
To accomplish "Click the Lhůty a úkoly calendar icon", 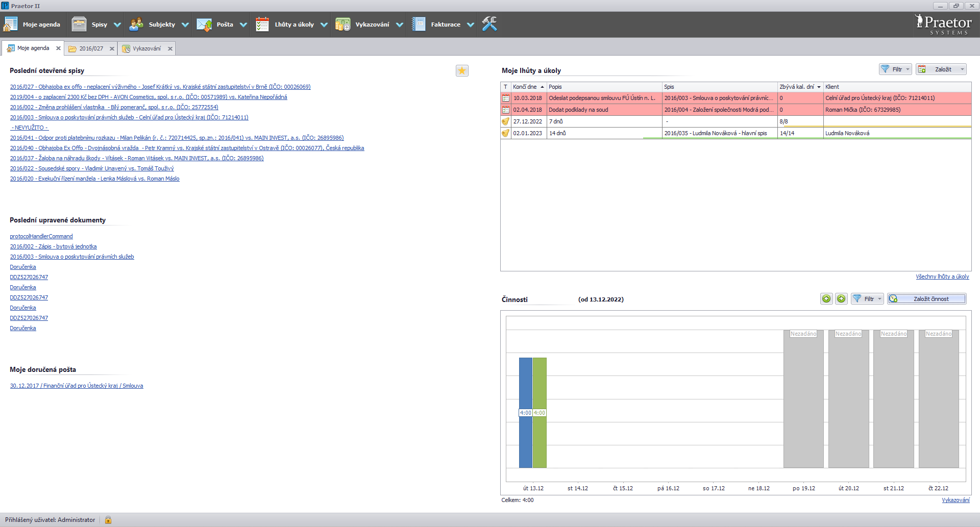I will click(x=262, y=24).
